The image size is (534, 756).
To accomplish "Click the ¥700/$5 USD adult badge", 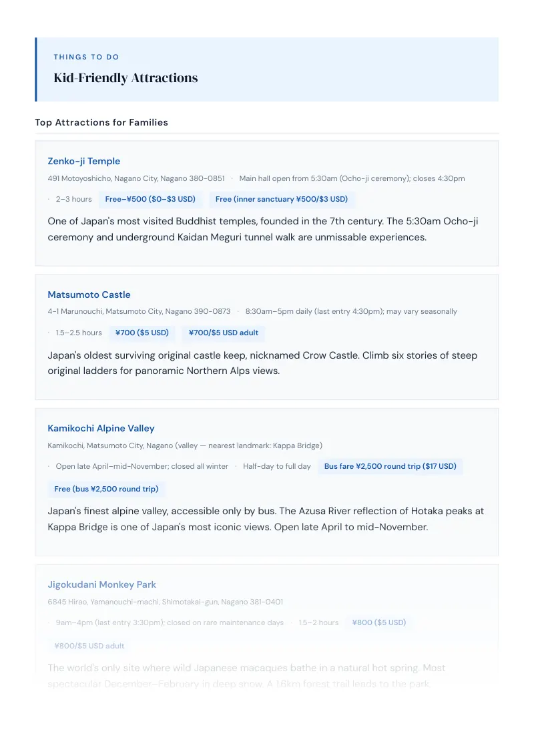I will tap(224, 333).
